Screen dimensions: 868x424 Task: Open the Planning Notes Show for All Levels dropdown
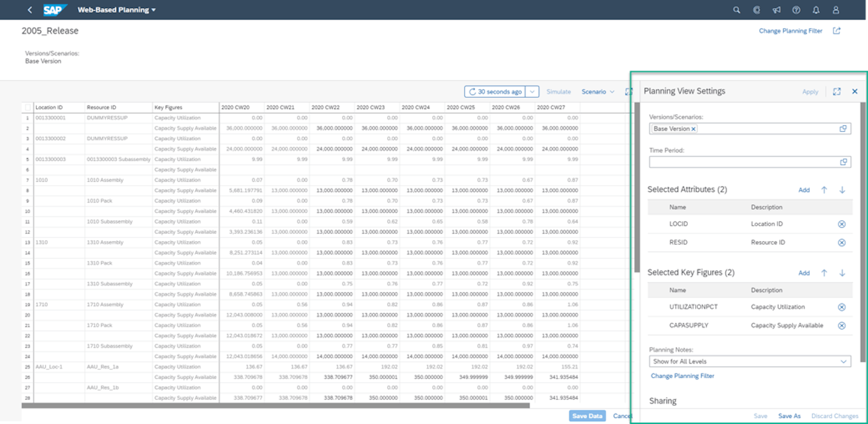tap(749, 361)
